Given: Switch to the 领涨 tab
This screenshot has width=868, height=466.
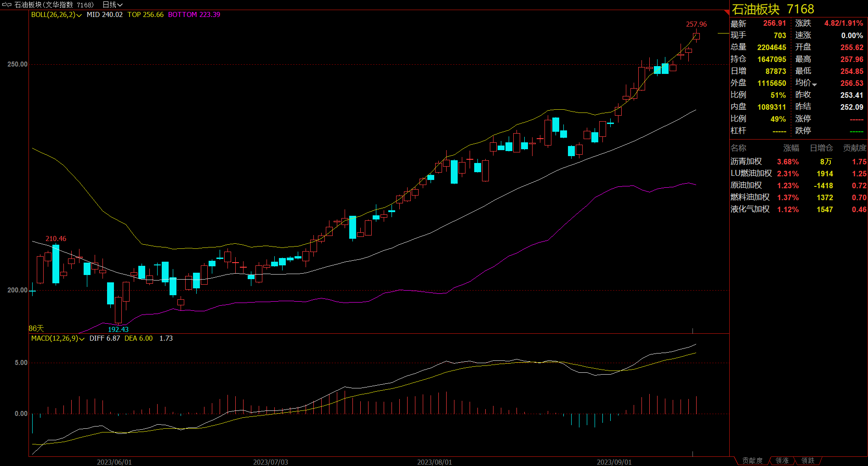Looking at the screenshot, I should click(782, 460).
